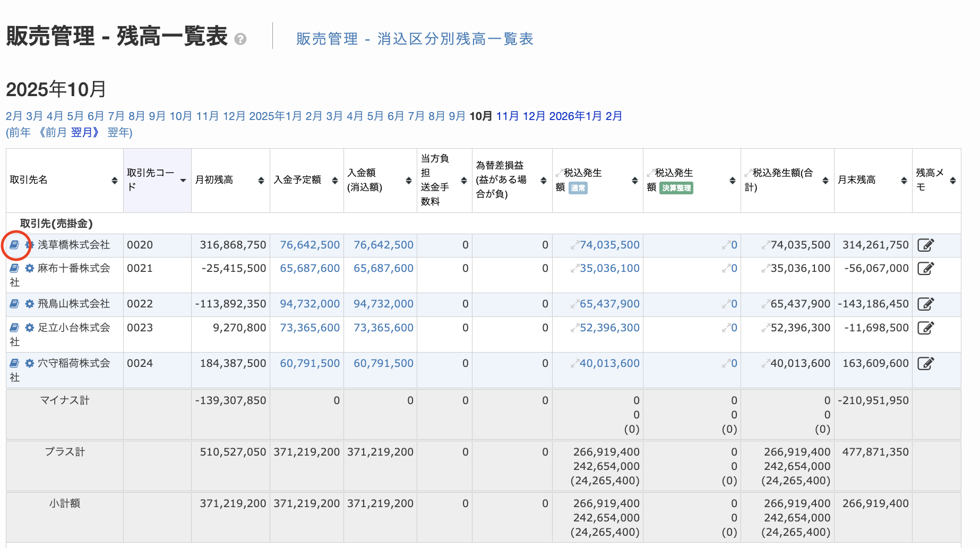Sort by 当方負担送金手数料 column
The width and height of the screenshot is (980, 548).
click(x=463, y=181)
